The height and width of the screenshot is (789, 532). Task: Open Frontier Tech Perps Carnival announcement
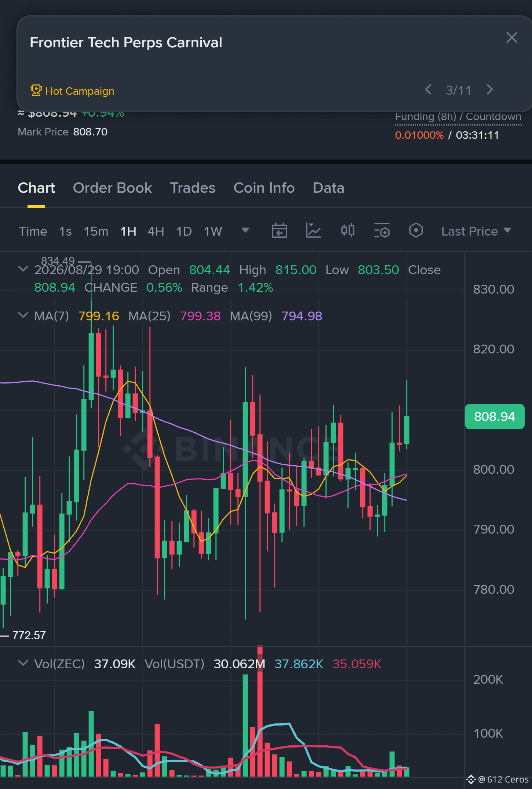tap(126, 43)
